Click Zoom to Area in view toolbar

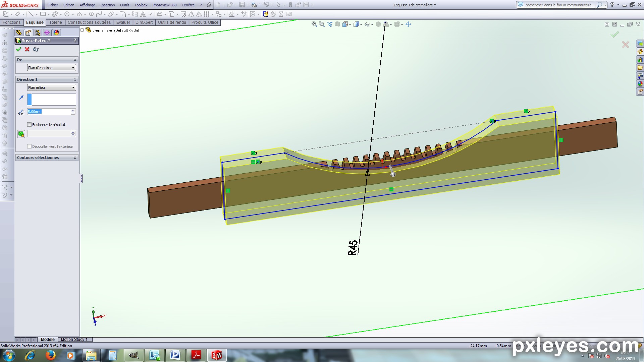322,24
